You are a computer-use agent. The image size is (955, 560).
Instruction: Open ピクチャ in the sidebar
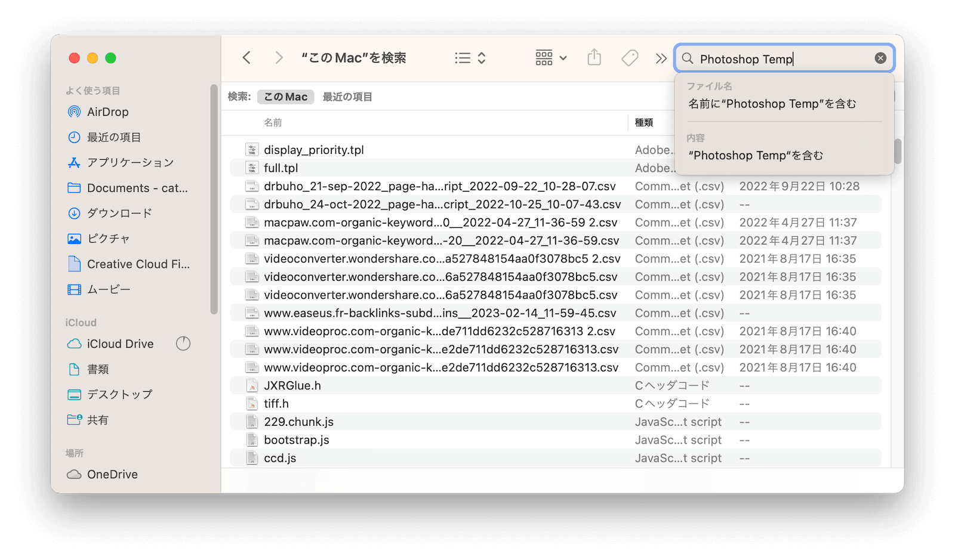coord(99,239)
